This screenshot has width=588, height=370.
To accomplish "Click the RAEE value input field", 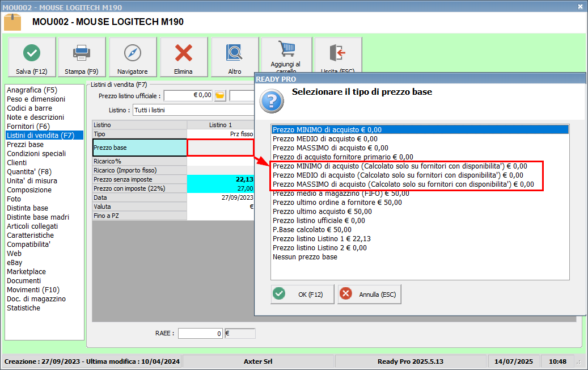I will [x=200, y=333].
